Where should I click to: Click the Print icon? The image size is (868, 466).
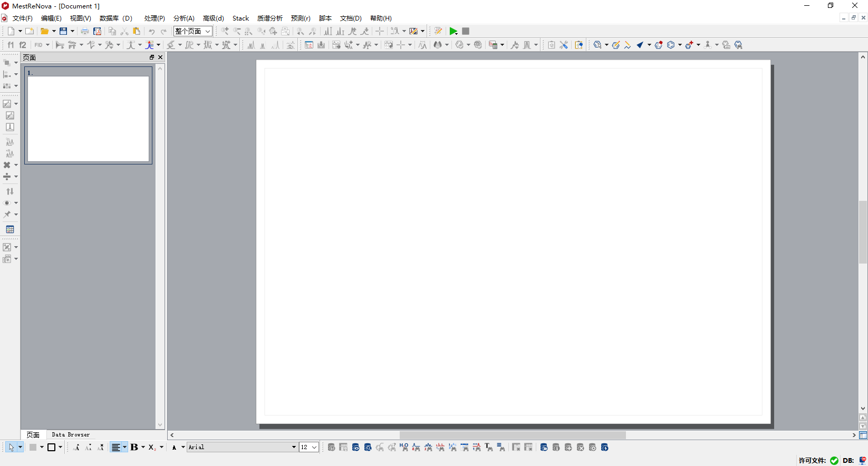[84, 32]
